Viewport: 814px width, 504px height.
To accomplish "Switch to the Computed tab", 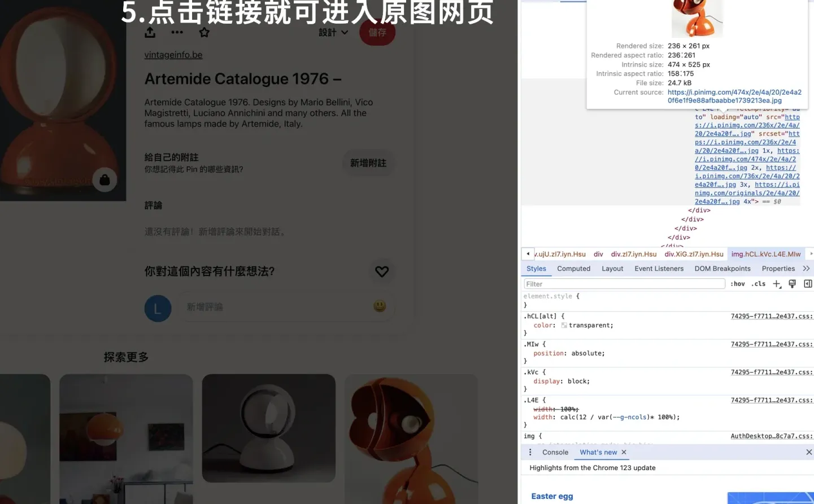I will click(x=573, y=268).
